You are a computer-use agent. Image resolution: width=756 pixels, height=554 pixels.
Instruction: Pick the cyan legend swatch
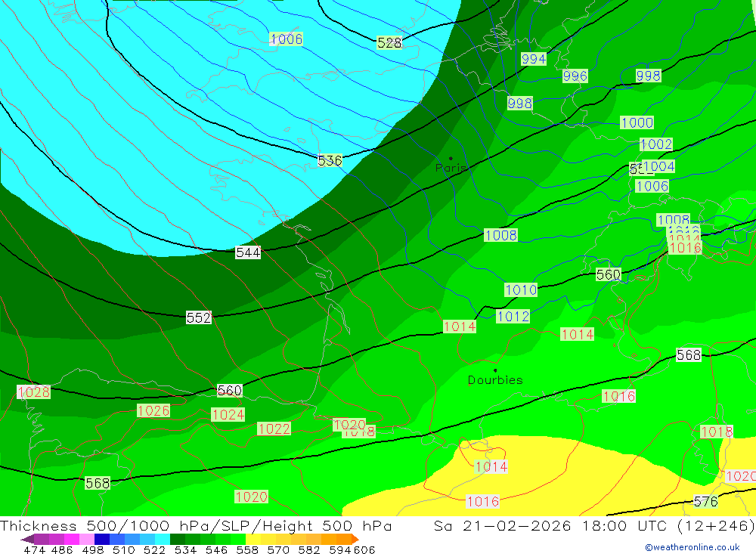[163, 539]
